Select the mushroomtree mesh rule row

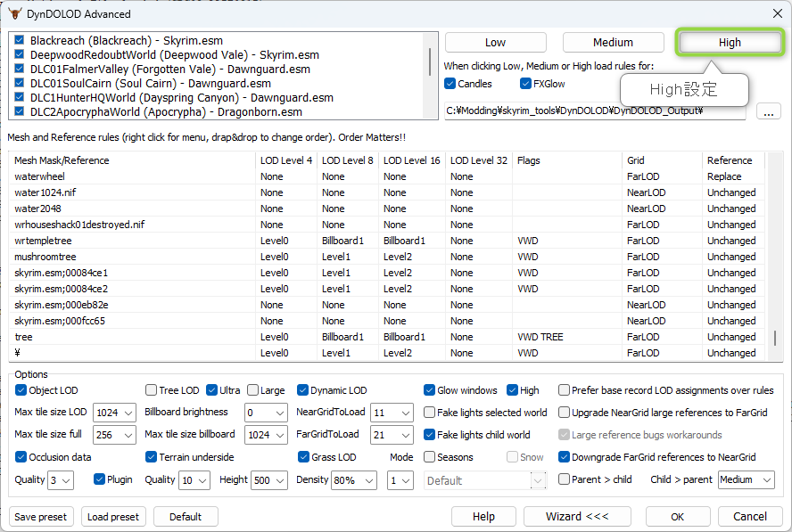389,257
